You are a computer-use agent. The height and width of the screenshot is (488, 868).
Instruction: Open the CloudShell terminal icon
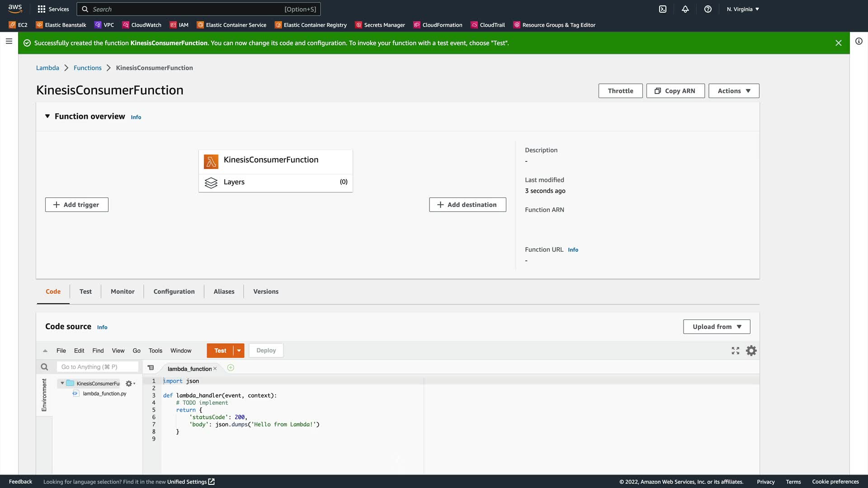pos(663,9)
